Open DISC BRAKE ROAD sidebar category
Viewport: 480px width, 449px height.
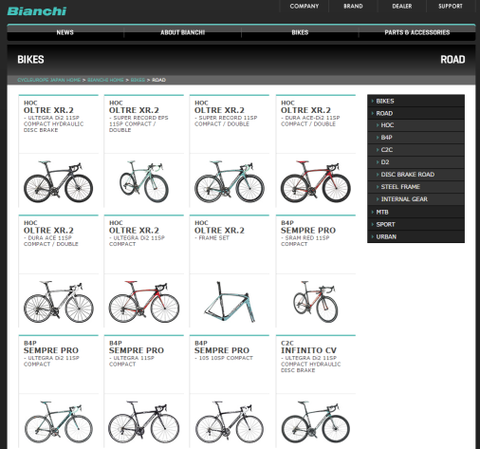coord(416,174)
